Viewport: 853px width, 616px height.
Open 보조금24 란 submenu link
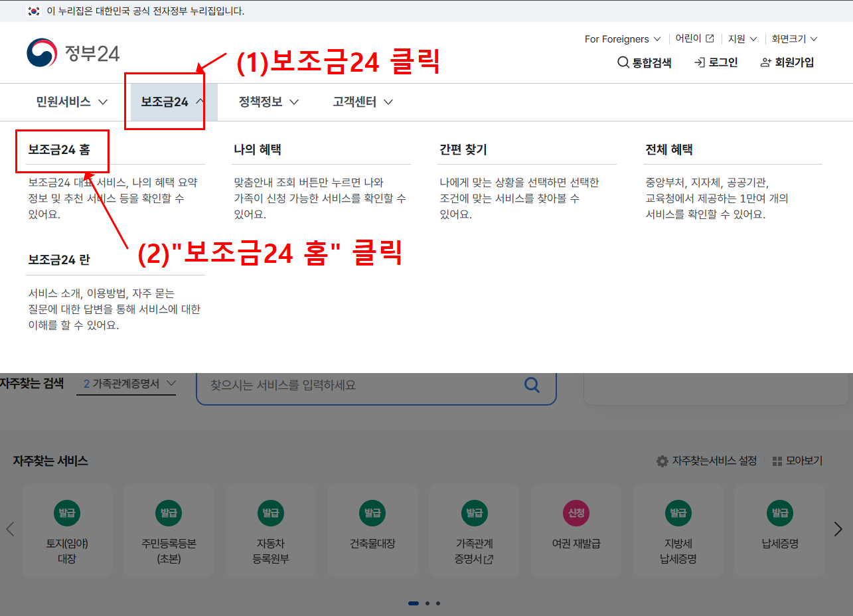click(x=59, y=260)
